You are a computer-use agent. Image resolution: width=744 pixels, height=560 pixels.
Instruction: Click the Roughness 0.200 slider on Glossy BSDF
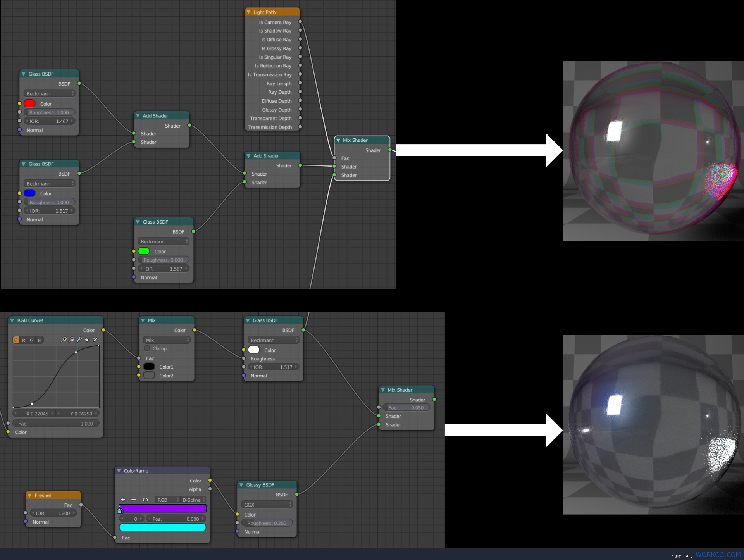point(267,523)
